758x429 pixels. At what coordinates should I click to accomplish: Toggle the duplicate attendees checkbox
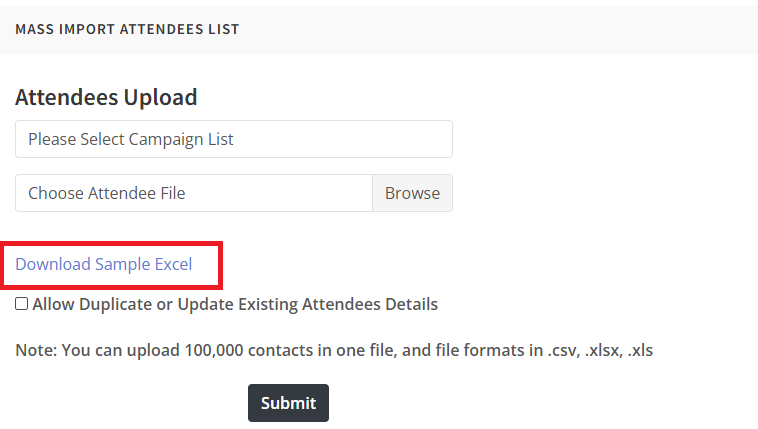pyautogui.click(x=22, y=304)
